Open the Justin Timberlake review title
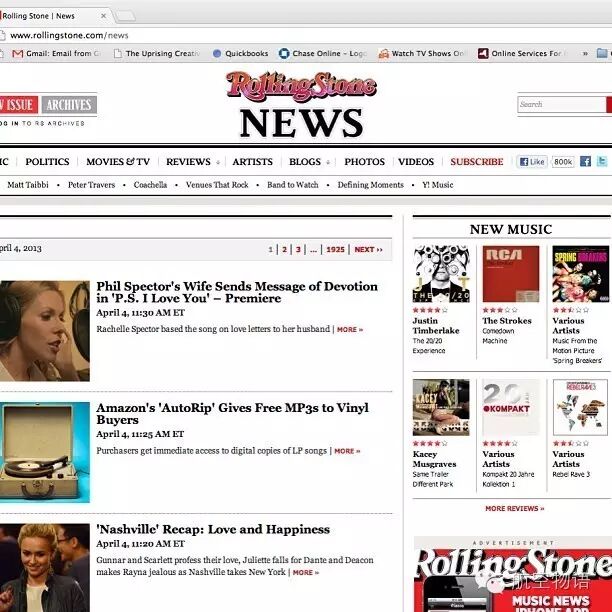The height and width of the screenshot is (612, 612). [436, 326]
